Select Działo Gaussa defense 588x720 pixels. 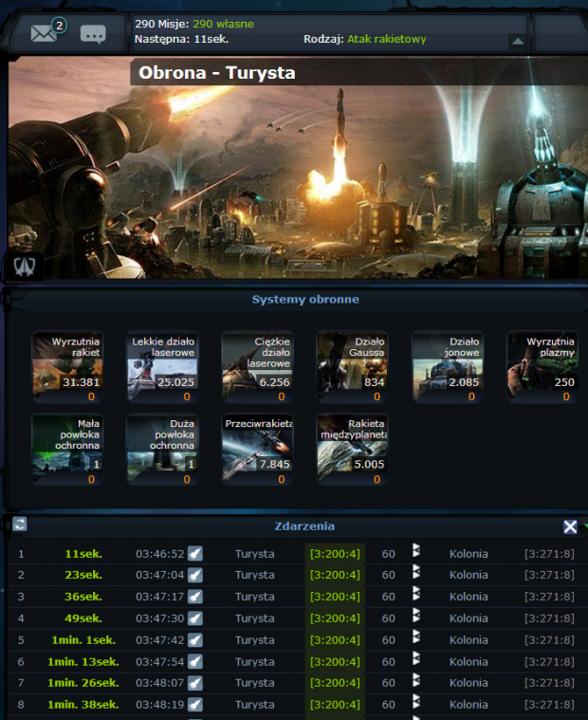click(x=353, y=366)
